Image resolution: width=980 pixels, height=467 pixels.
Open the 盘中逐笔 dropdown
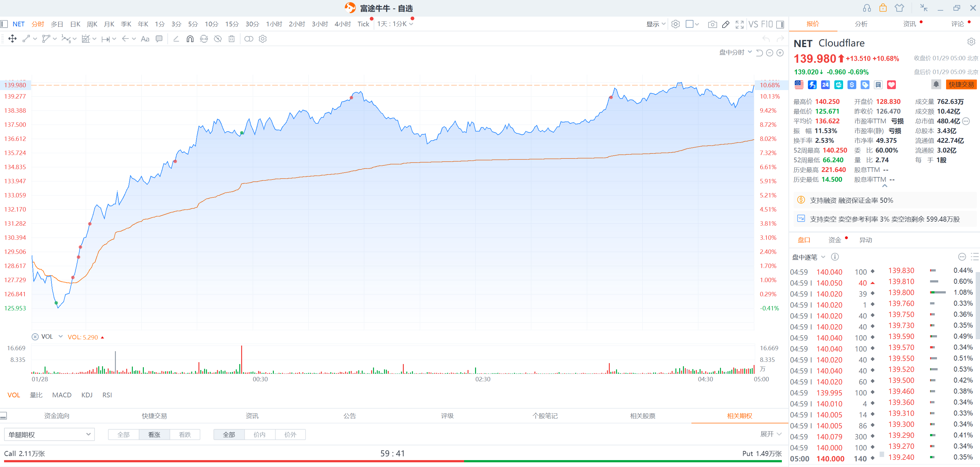809,257
